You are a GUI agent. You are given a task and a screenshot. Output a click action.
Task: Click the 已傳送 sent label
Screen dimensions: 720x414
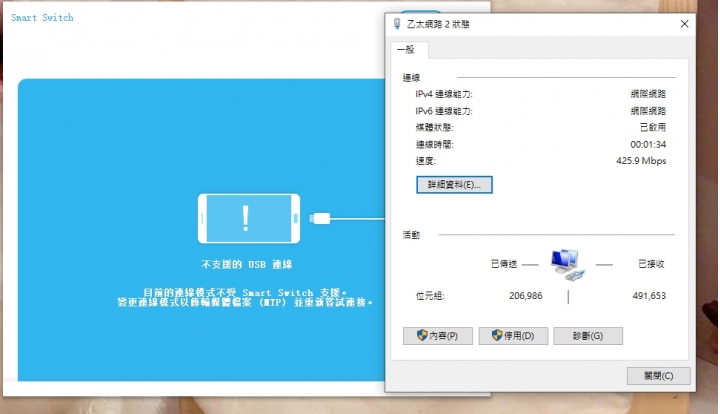[x=504, y=264]
